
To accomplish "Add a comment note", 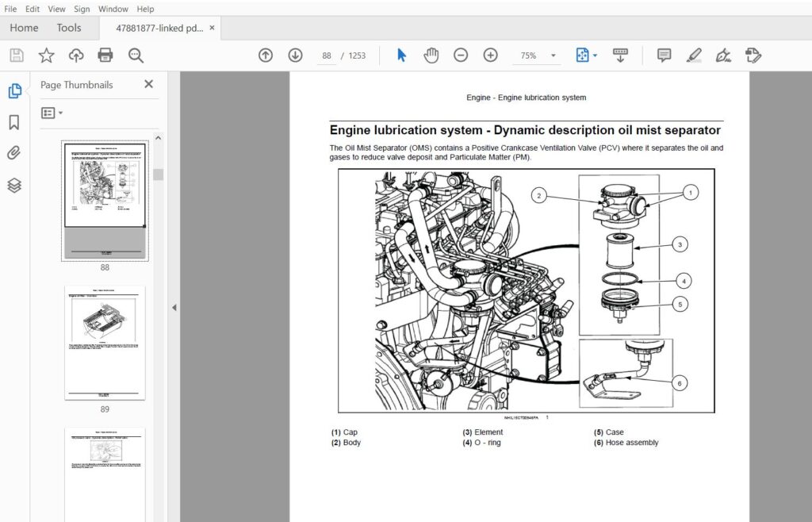I will pyautogui.click(x=664, y=56).
